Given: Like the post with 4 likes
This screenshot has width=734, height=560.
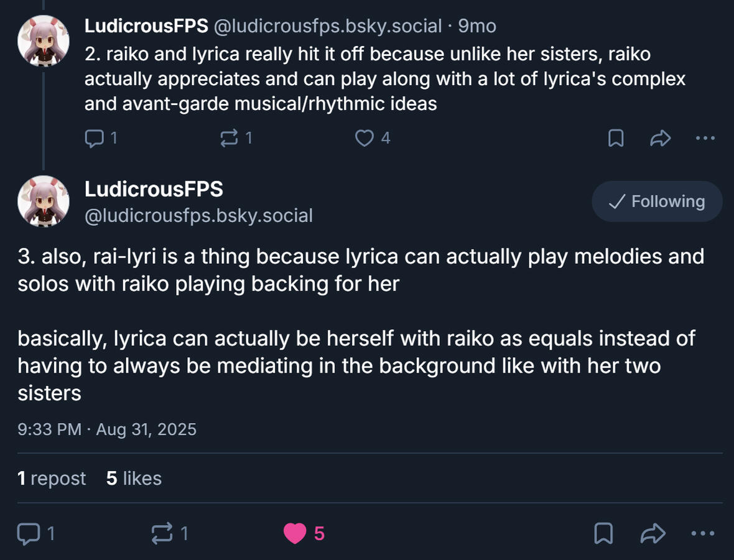Looking at the screenshot, I should coord(372,138).
